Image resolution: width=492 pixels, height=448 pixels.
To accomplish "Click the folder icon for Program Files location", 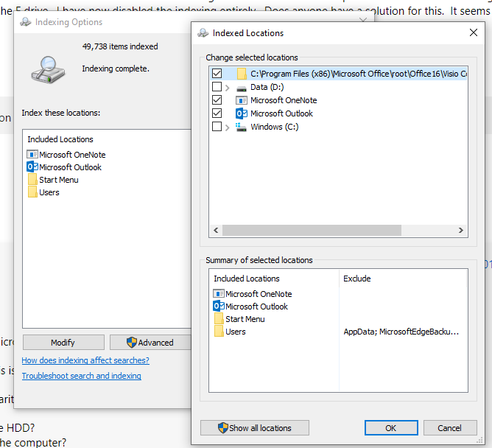I will (242, 74).
